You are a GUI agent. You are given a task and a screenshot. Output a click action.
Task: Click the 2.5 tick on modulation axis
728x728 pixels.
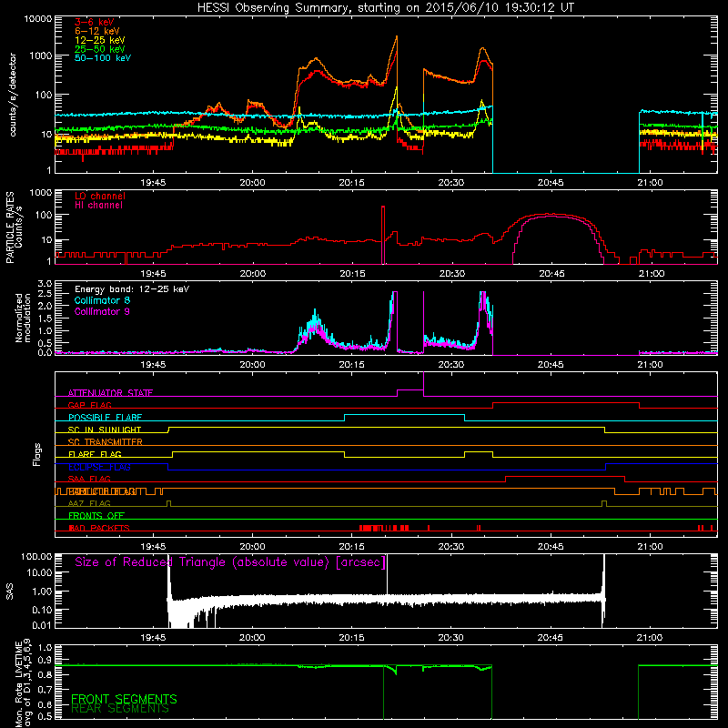point(45,294)
